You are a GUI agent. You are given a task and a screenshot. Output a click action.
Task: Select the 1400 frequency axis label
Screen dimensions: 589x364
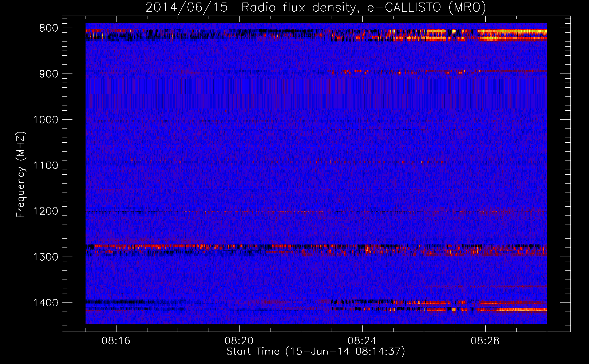coord(46,303)
